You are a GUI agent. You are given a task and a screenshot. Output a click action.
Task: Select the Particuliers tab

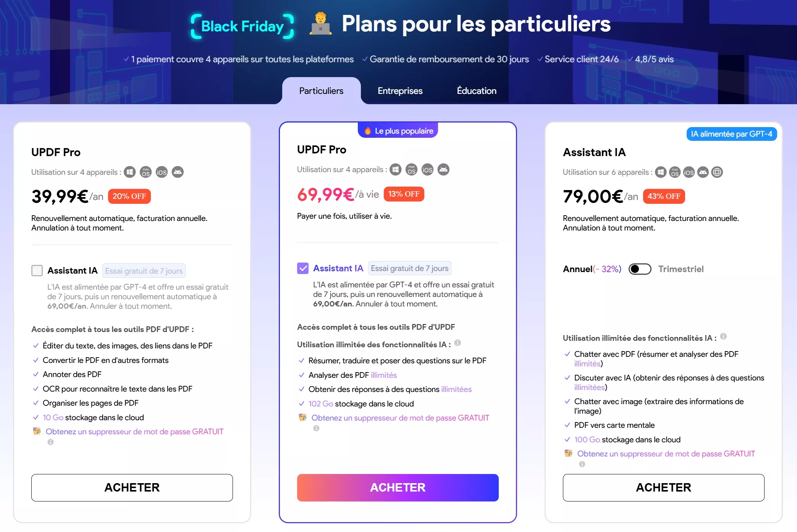pos(321,91)
